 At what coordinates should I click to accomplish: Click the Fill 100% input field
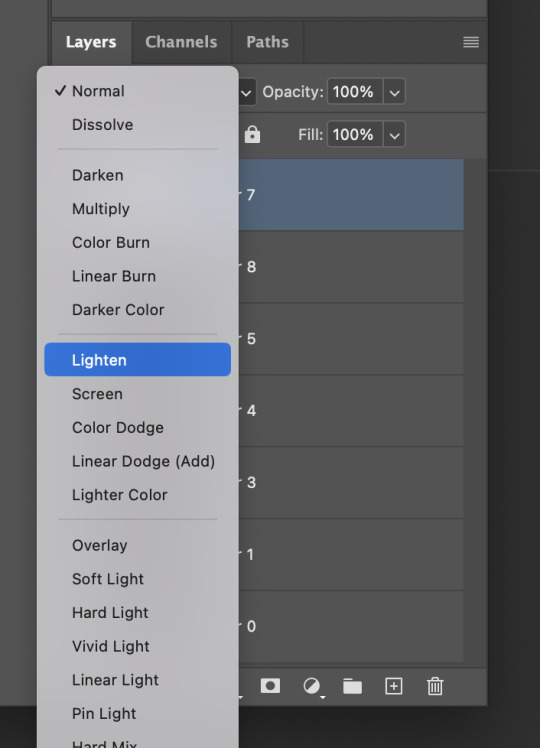[355, 135]
